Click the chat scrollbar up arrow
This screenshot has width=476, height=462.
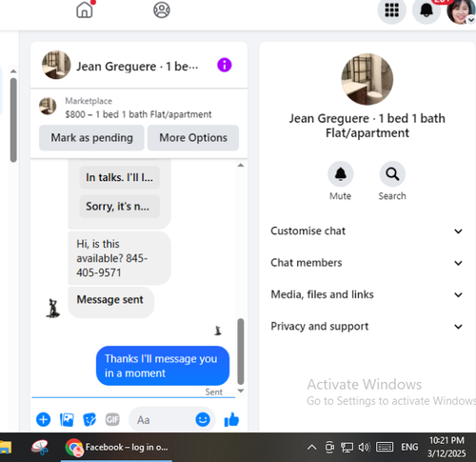tap(241, 165)
